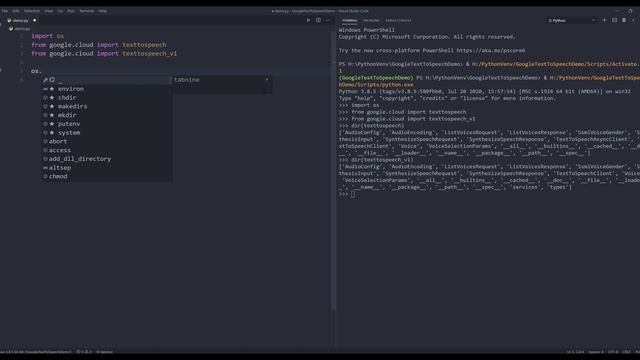Pick the add_dll_directory suggestion
Image resolution: width=640 pixels, height=360 pixels.
[x=107, y=159]
